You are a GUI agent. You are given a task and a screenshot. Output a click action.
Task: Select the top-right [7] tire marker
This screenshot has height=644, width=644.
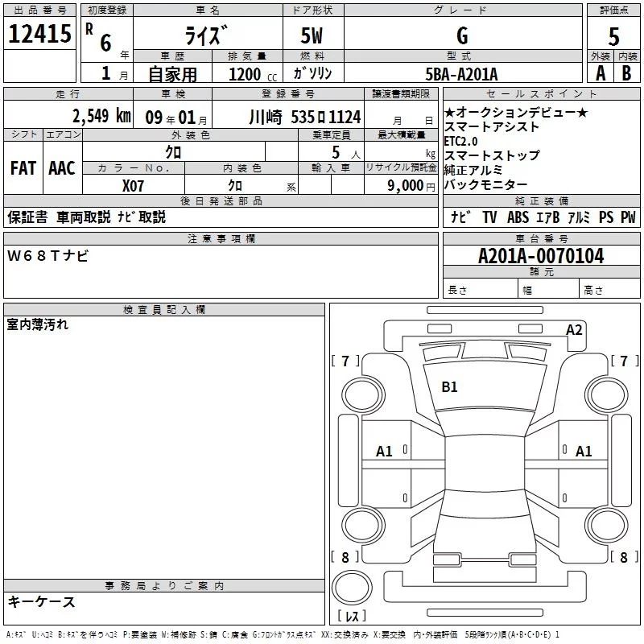(624, 361)
